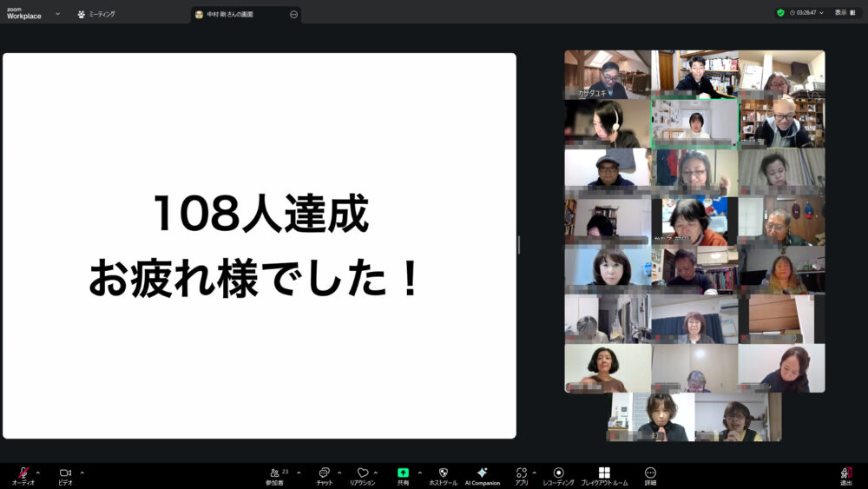
Task: Open the chat (チャット) panel
Action: tap(324, 472)
